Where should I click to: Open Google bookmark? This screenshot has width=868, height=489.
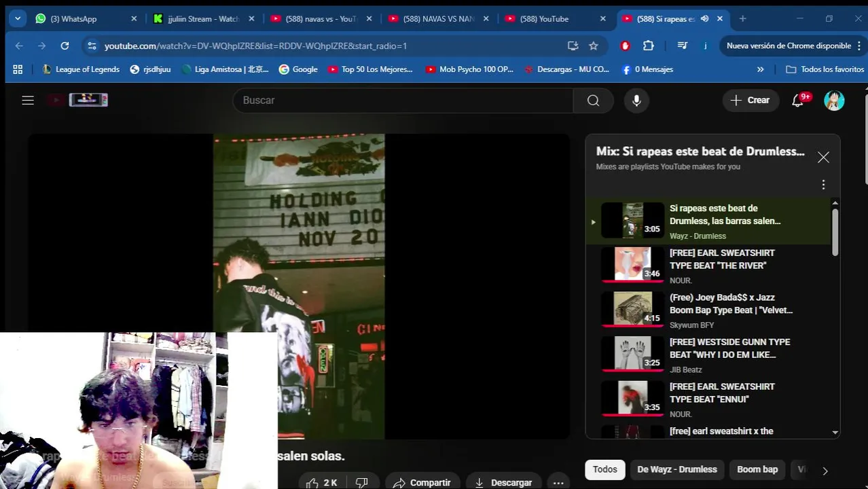[298, 69]
